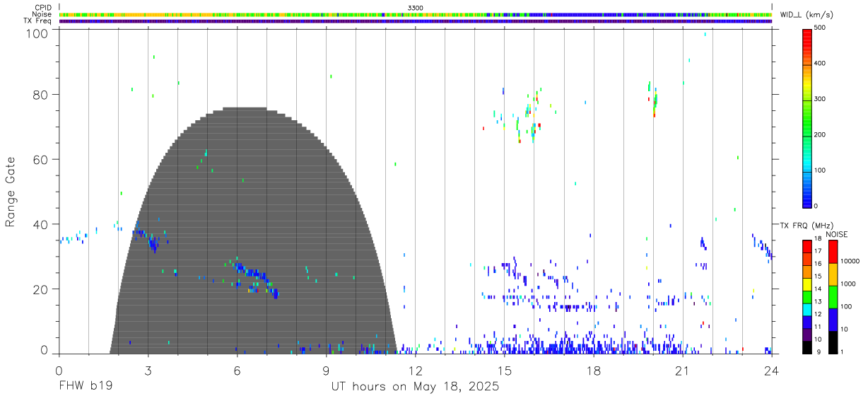The width and height of the screenshot is (868, 401).
Task: Click the WID (km/s) scale title
Action: 806,14
